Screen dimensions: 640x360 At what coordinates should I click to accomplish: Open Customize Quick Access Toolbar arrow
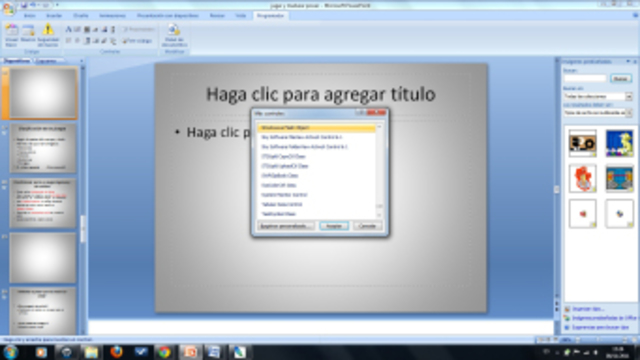click(57, 5)
